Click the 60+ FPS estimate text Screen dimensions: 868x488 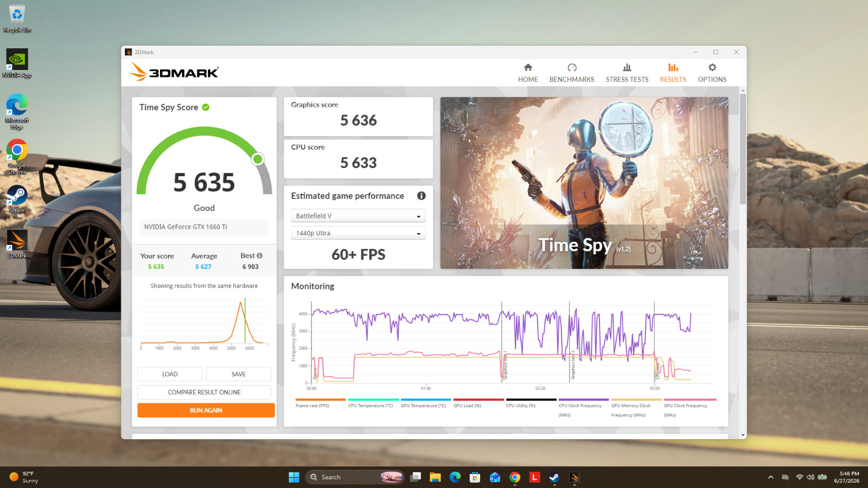358,254
